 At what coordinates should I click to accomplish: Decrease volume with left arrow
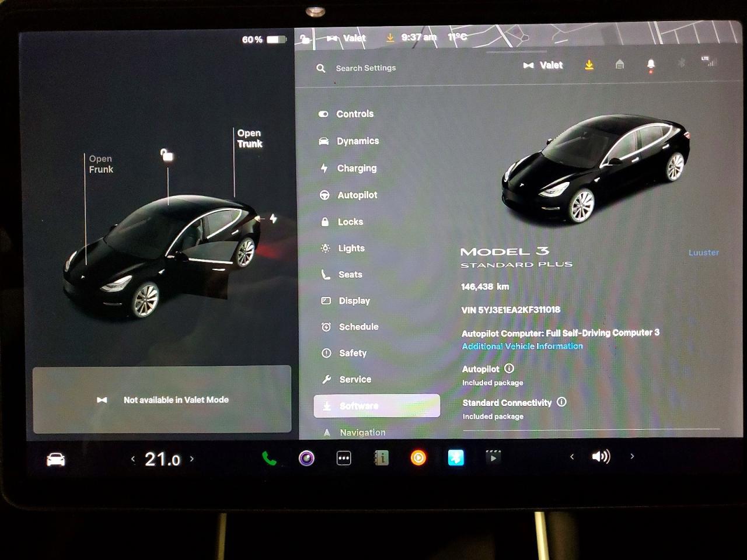coord(572,457)
